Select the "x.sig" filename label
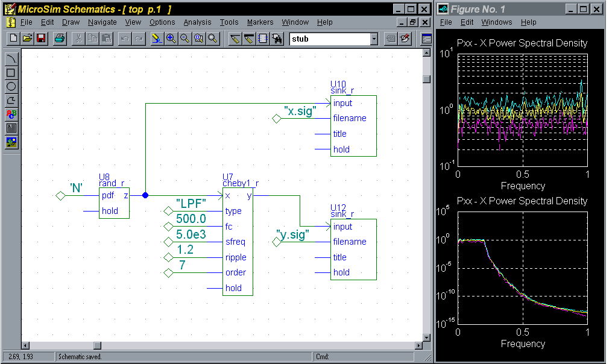The image size is (615, 364). [300, 111]
